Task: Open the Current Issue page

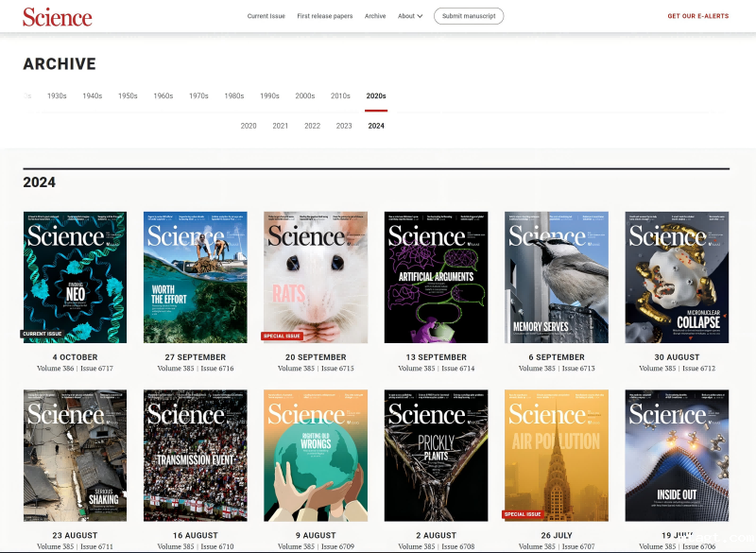Action: pyautogui.click(x=266, y=16)
